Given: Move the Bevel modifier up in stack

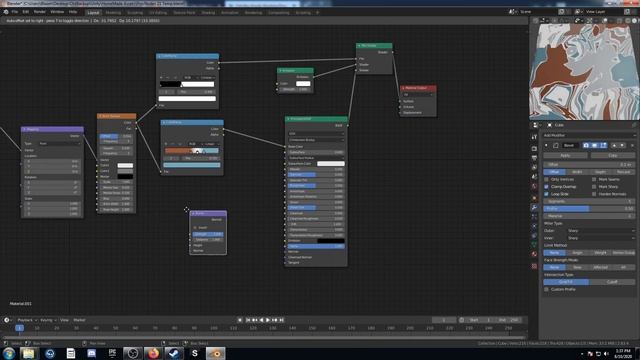Looking at the screenshot, I should coord(614,145).
